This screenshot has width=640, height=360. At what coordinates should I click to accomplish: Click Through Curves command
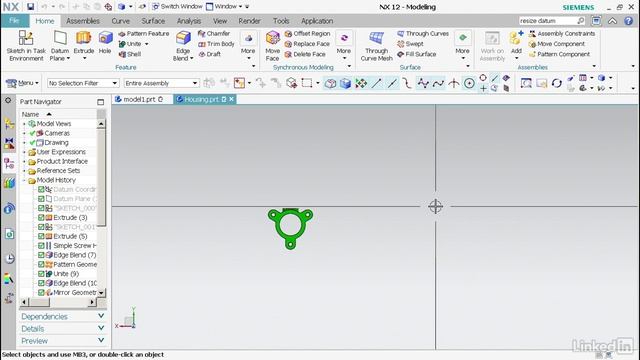point(423,33)
